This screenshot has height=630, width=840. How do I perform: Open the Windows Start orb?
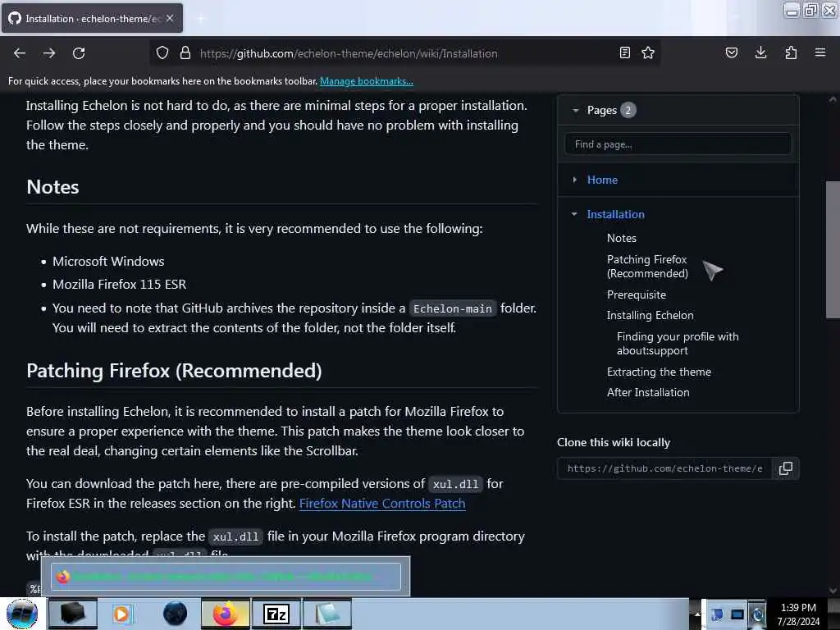pyautogui.click(x=22, y=614)
